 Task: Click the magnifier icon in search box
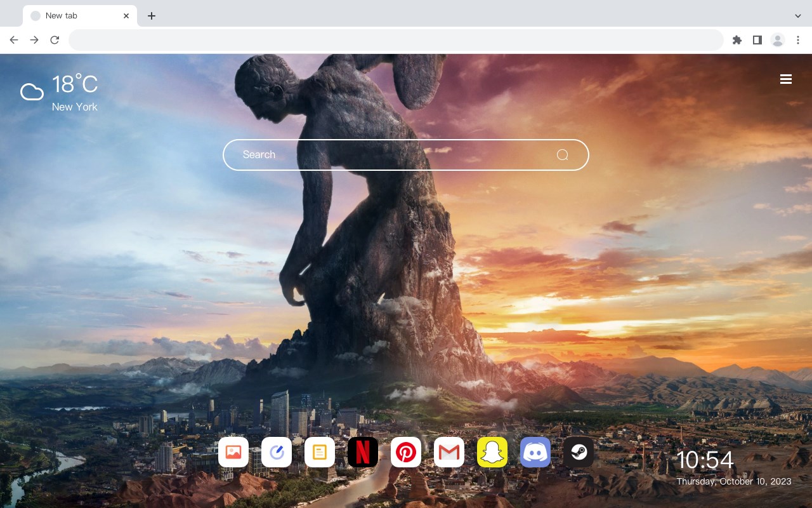pos(562,155)
